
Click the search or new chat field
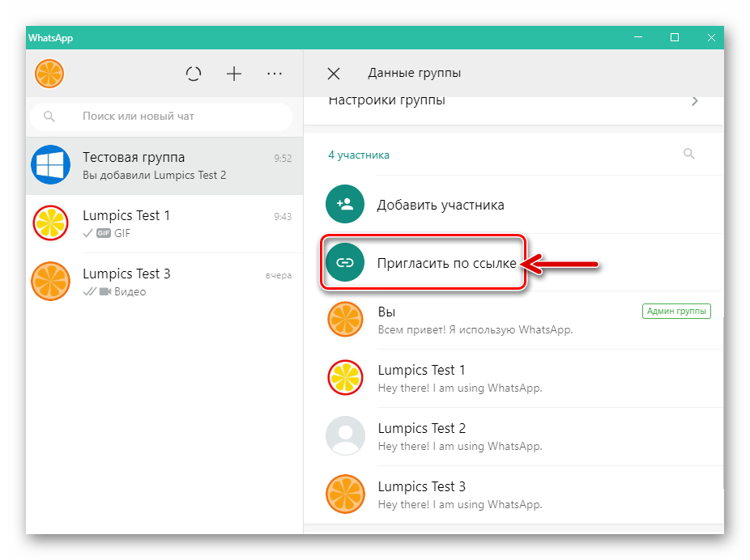(x=162, y=117)
